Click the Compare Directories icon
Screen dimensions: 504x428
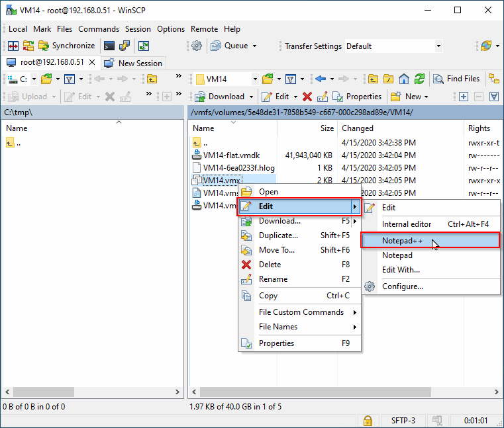(28, 46)
